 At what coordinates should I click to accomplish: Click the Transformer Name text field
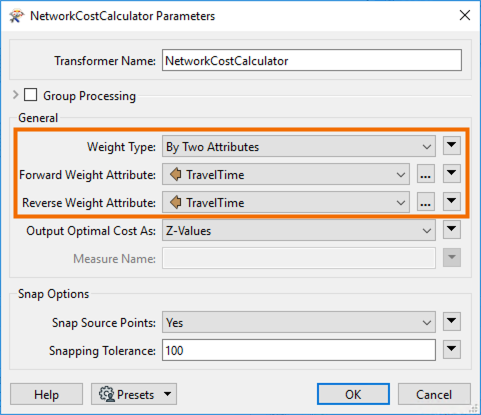point(312,60)
